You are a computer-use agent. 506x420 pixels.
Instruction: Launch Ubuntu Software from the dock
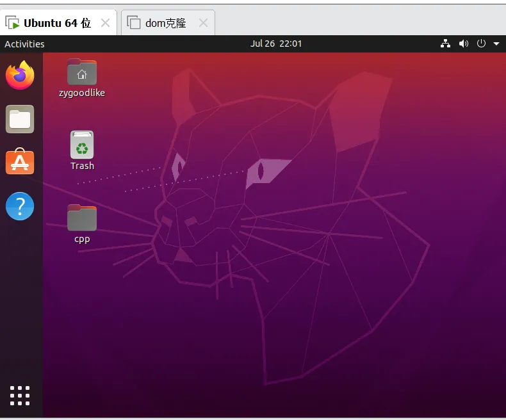(20, 161)
